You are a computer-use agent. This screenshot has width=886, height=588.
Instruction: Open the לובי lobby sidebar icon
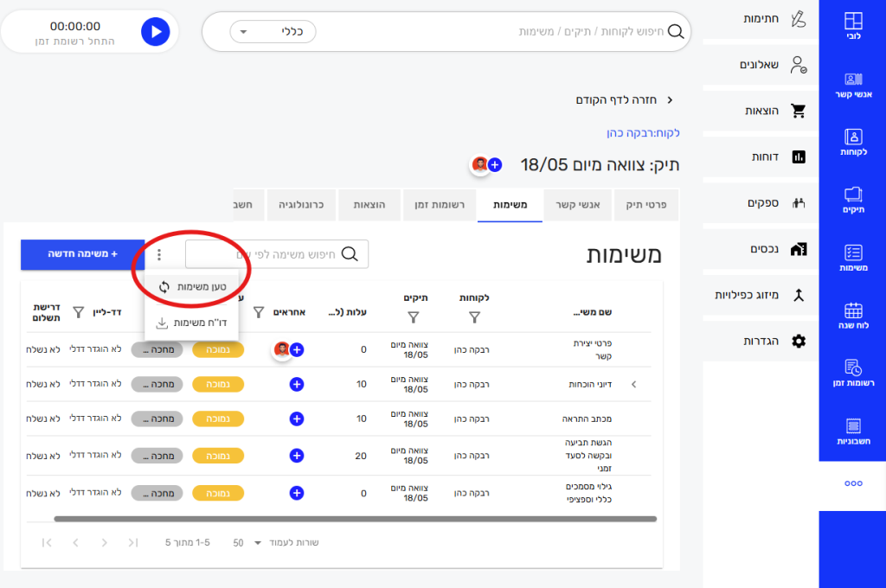pos(852,27)
